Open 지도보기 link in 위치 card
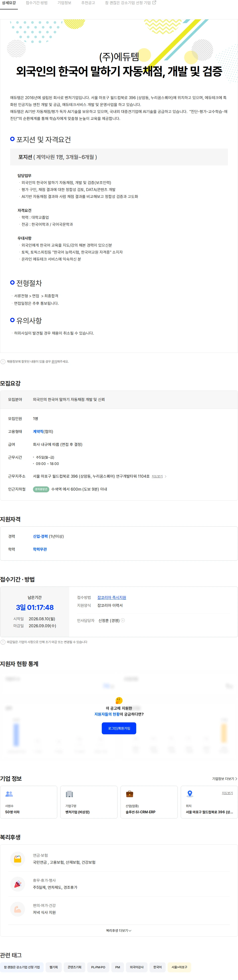Image resolution: width=238 pixels, height=980 pixels. (227, 793)
